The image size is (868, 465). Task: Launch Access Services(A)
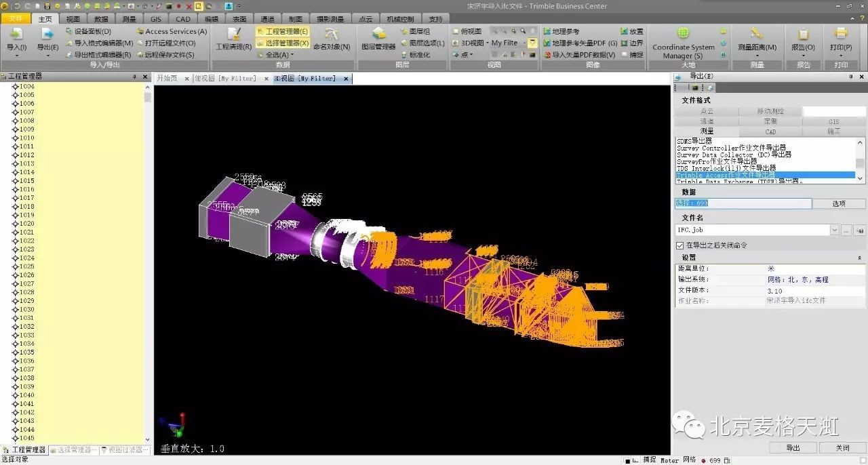point(171,31)
